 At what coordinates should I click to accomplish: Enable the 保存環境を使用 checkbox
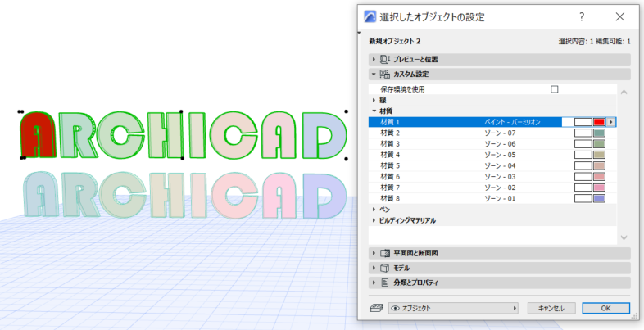555,89
